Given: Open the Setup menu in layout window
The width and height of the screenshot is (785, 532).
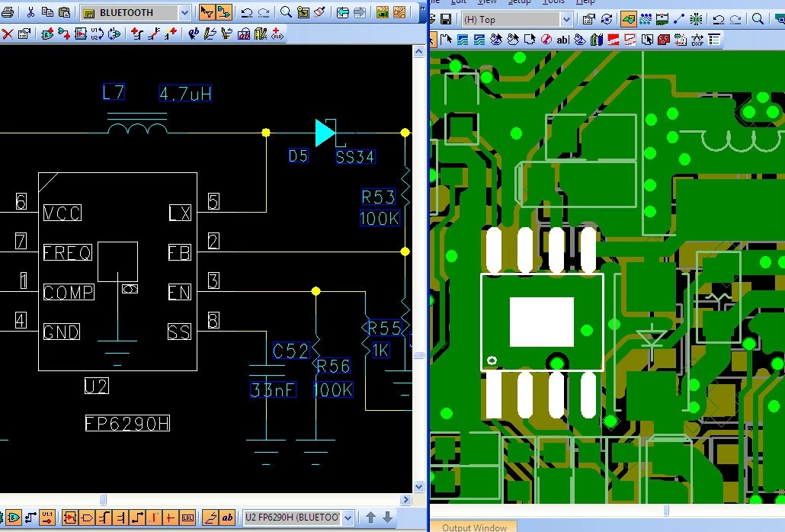Looking at the screenshot, I should click(520, 2).
